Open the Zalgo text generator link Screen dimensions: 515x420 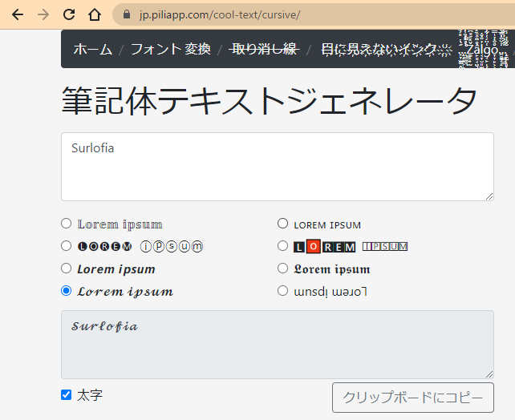coord(483,50)
